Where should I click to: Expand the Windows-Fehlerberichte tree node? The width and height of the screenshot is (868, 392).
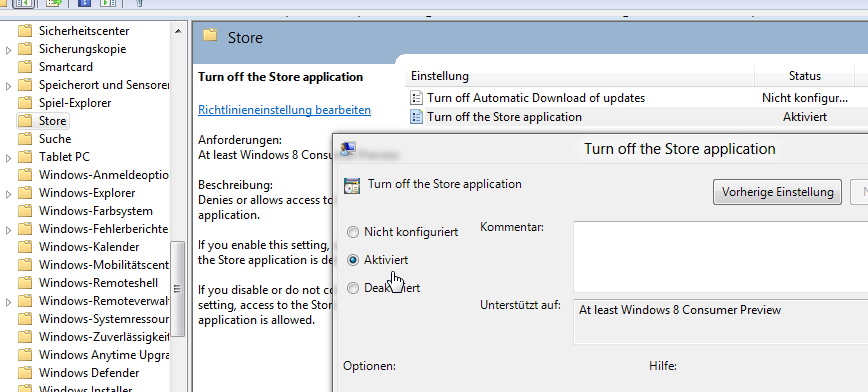click(x=8, y=230)
